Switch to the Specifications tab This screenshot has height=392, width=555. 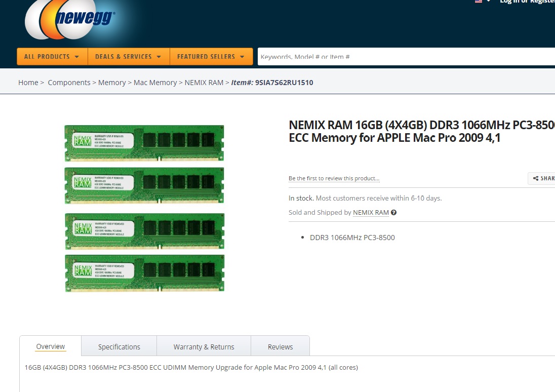[119, 347]
